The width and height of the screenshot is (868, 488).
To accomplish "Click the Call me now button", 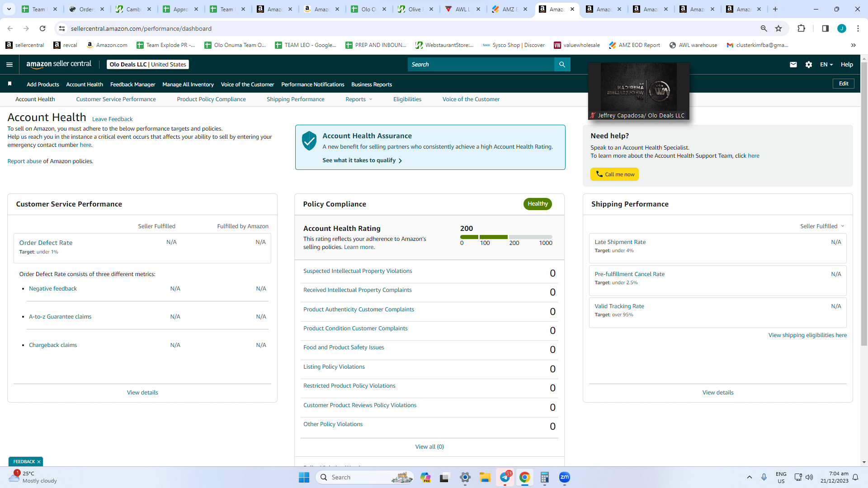I will click(x=614, y=174).
